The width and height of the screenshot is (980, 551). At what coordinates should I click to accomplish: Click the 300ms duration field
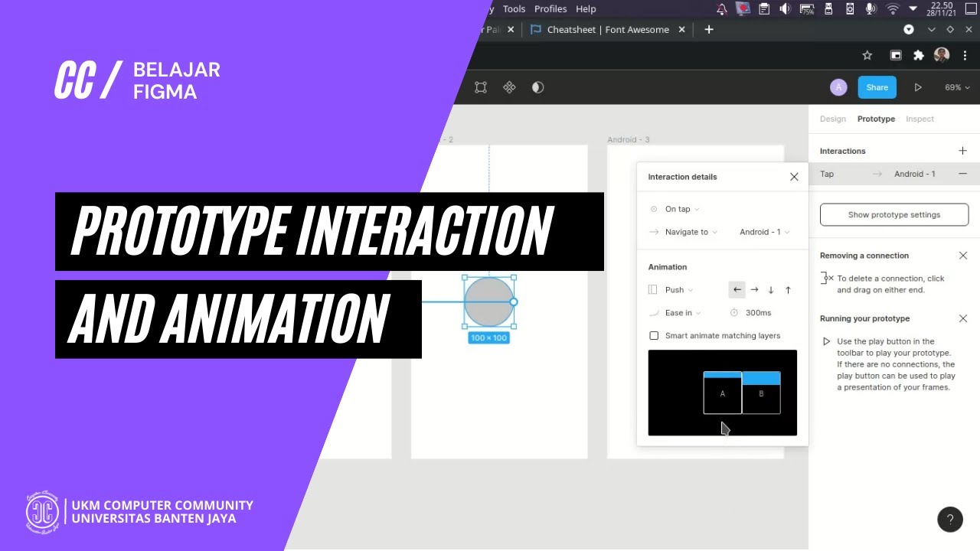click(x=758, y=313)
